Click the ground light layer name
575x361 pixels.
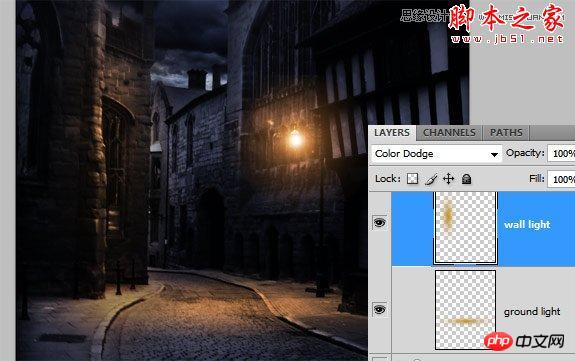coord(532,312)
